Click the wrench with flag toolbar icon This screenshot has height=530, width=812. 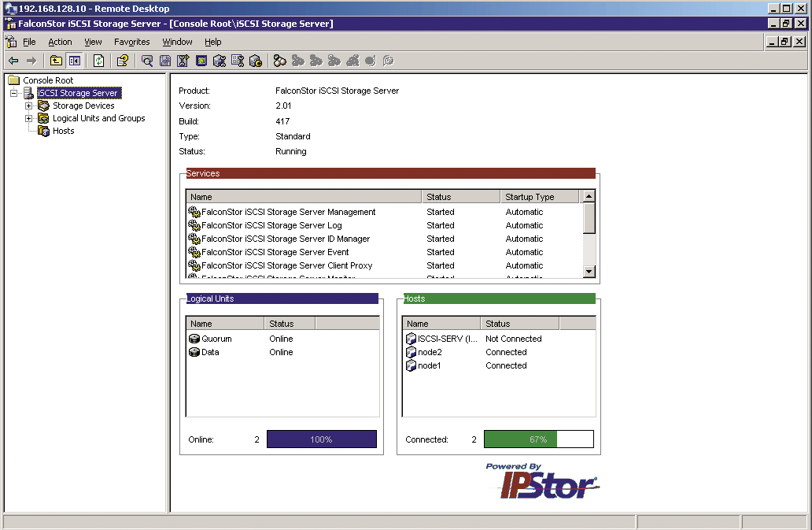pos(183,61)
